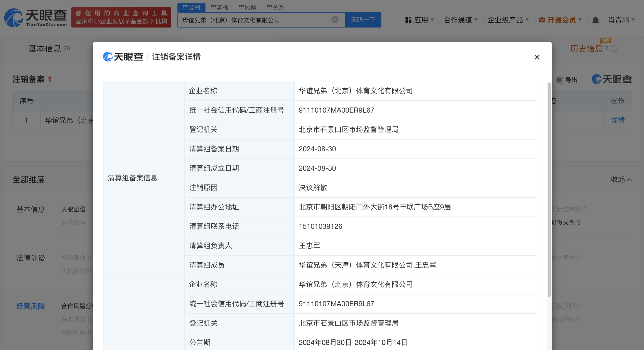Click the 疑似关系 9 link
The image size is (644, 350).
tap(566, 223)
